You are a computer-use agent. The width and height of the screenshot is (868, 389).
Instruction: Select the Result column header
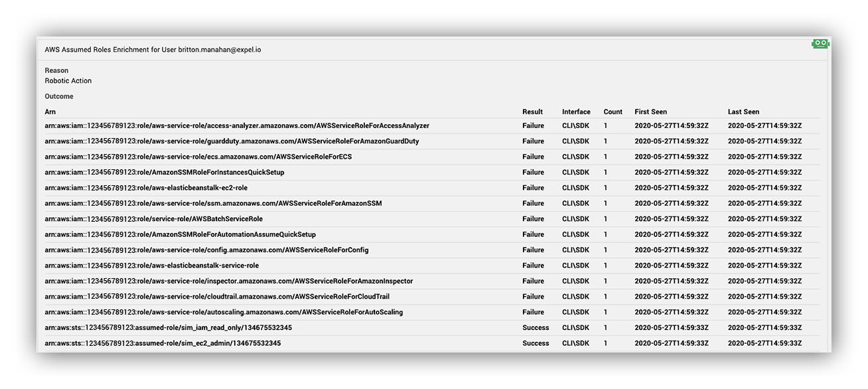(x=532, y=112)
